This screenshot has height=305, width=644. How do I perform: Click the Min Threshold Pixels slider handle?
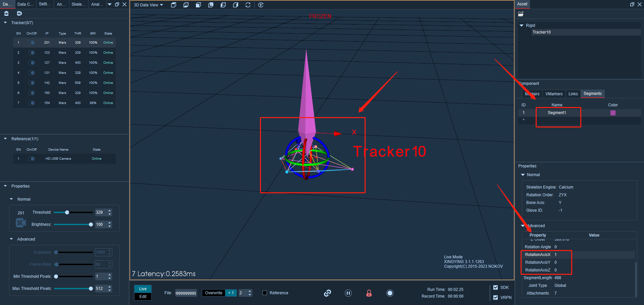(x=56, y=276)
